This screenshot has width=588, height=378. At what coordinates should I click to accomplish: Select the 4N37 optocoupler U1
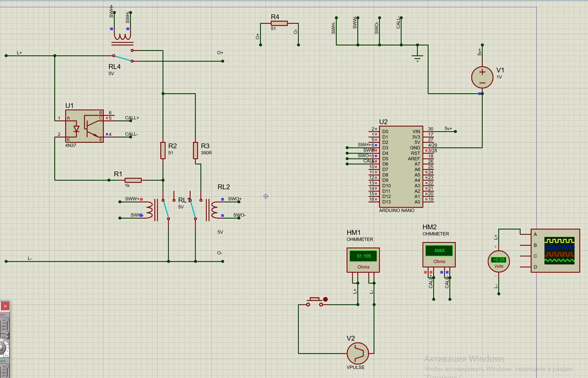tap(85, 126)
